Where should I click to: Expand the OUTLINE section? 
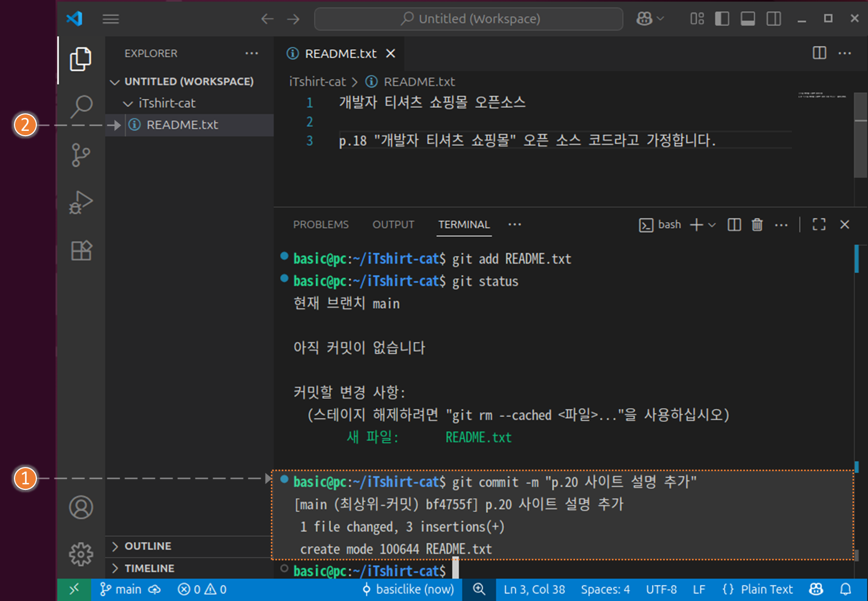click(x=190, y=546)
